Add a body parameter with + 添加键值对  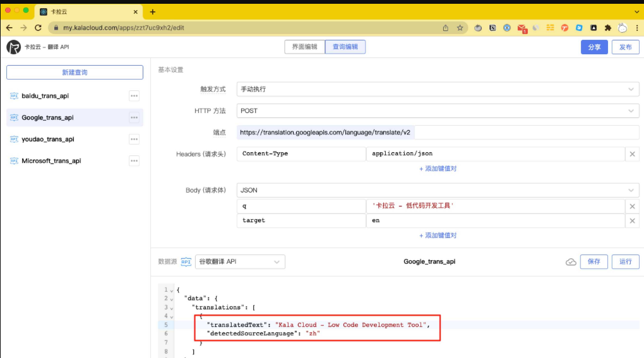(438, 236)
